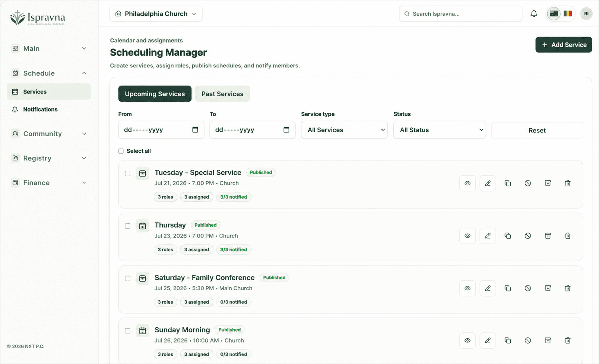Reset the service filters
This screenshot has height=364, width=599.
[537, 130]
